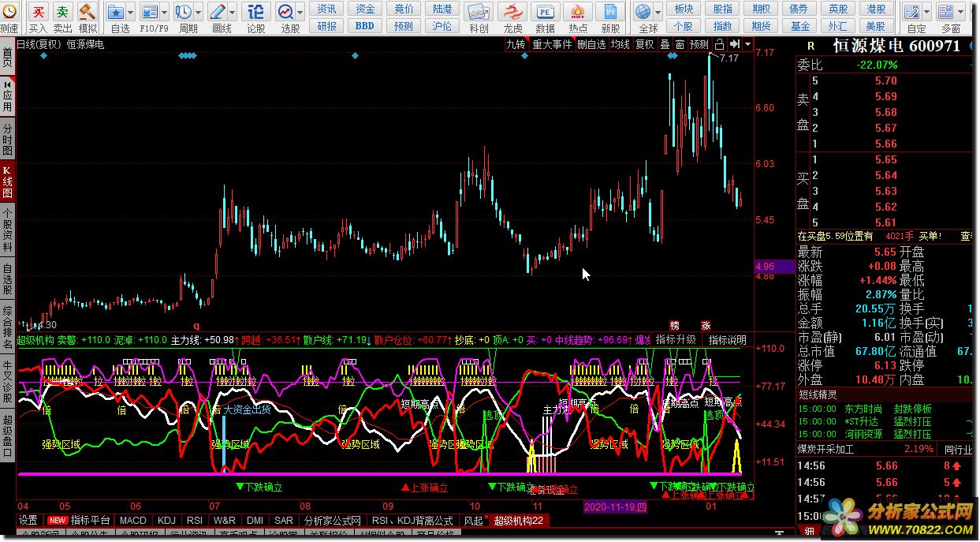Open the 买入 buy order icon
Image resolution: width=980 pixels, height=542 pixels.
point(38,13)
